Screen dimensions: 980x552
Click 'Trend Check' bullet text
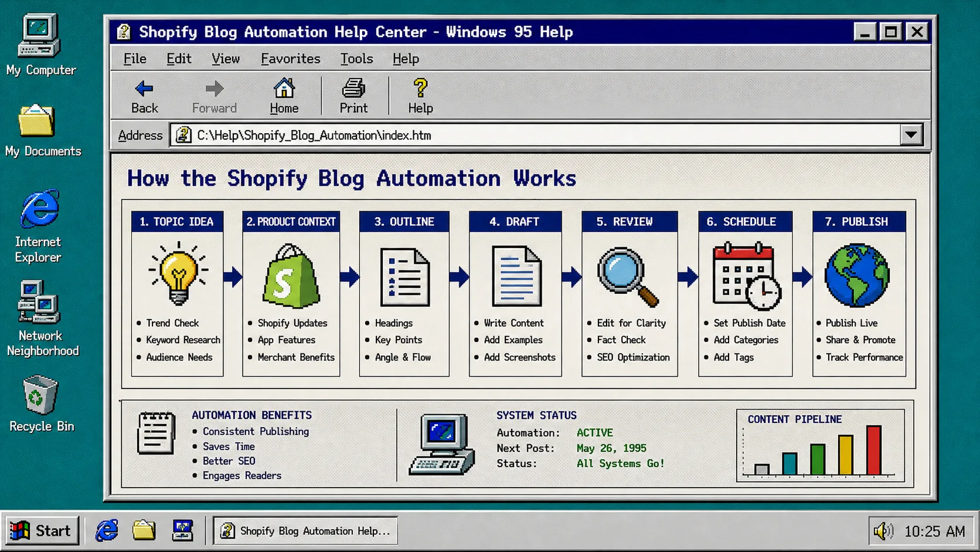pos(172,323)
